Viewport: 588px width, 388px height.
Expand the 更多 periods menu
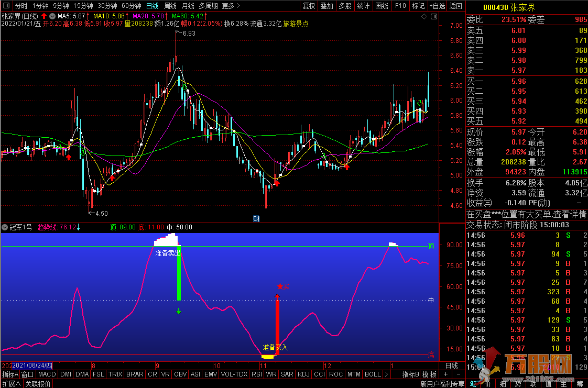pyautogui.click(x=231, y=6)
